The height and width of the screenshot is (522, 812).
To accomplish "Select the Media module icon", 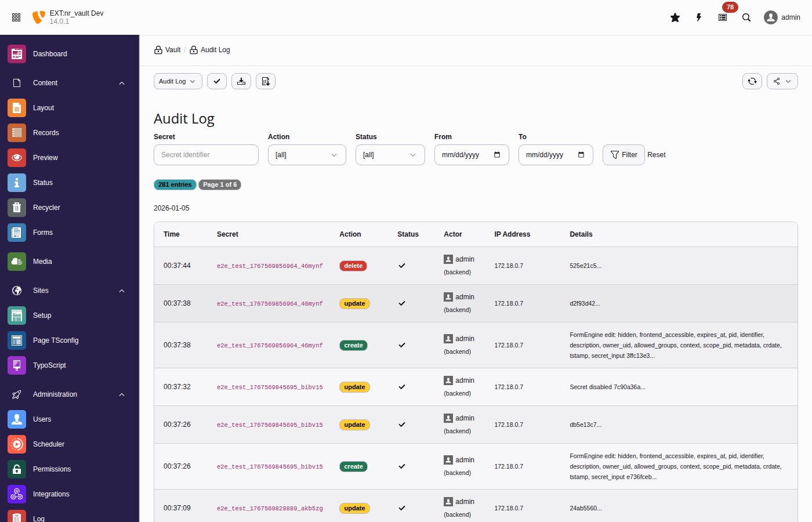I will pyautogui.click(x=16, y=261).
